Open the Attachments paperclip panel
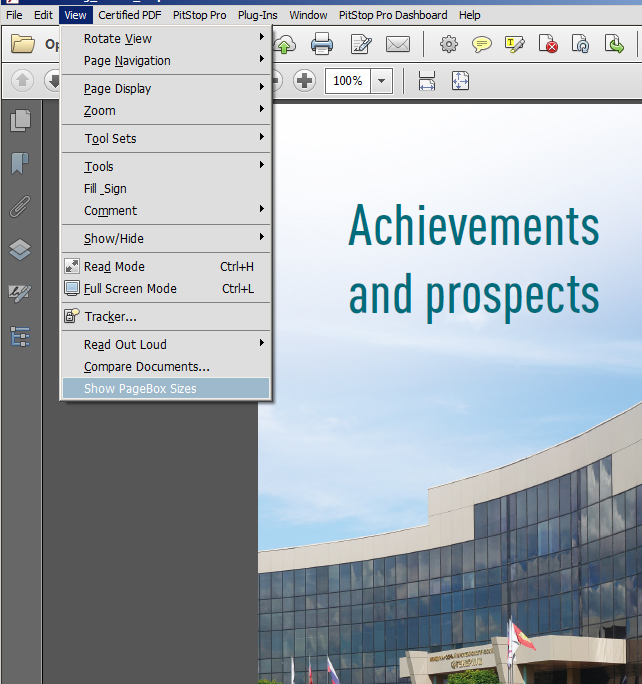The width and height of the screenshot is (642, 684). (20, 207)
